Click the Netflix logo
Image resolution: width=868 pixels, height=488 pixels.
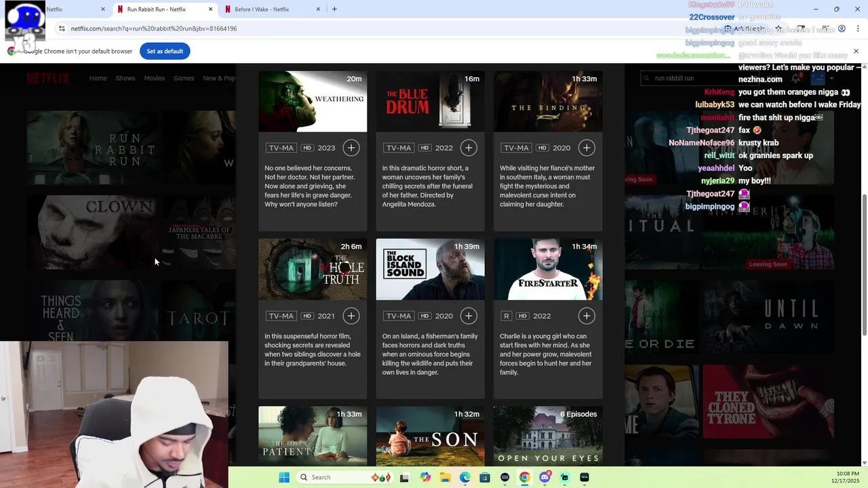pyautogui.click(x=48, y=78)
